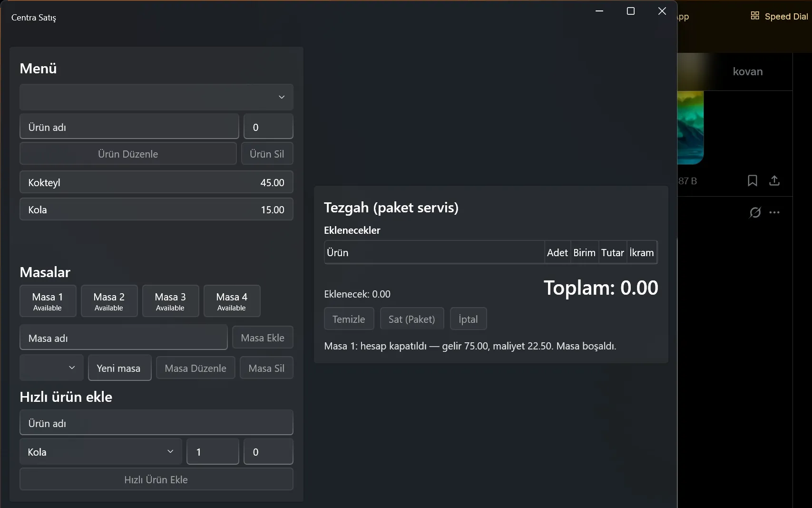
Task: Focus the menu product price field
Action: coord(268,127)
